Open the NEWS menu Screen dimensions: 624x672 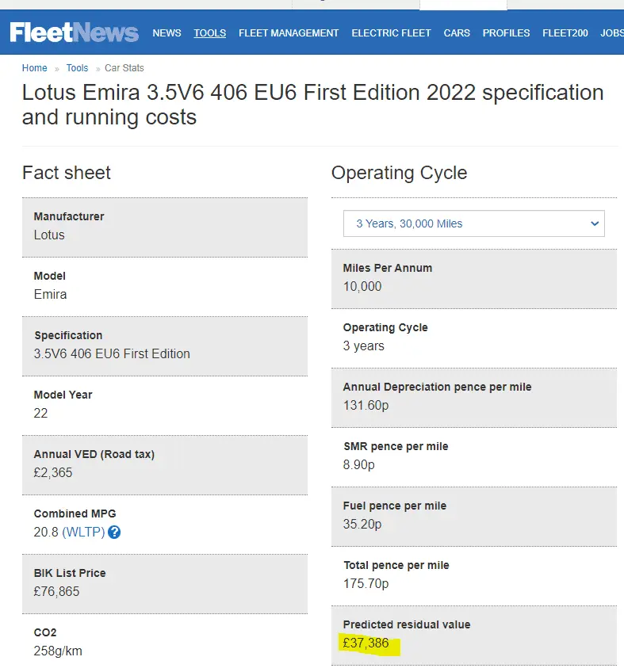point(167,33)
